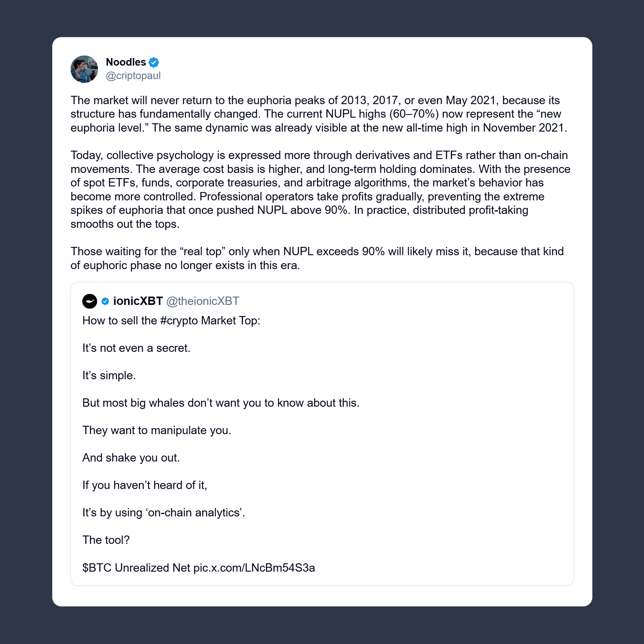
Task: Click the $BTC cashtag
Action: point(97,568)
